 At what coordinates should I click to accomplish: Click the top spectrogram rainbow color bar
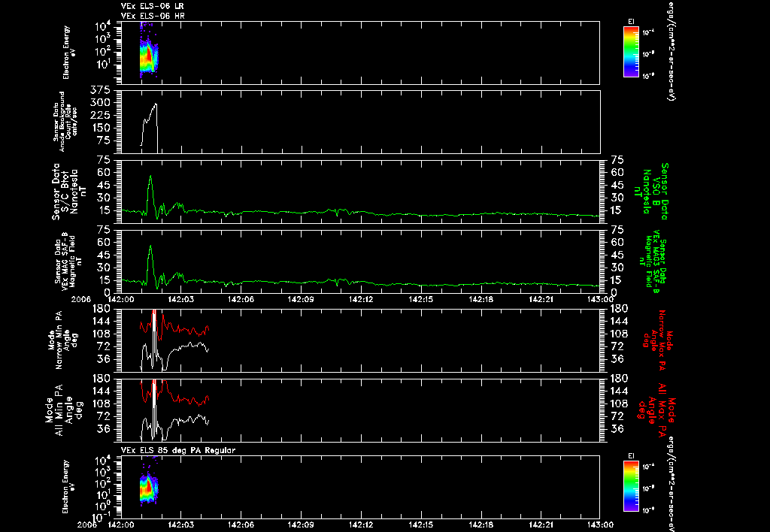pyautogui.click(x=631, y=52)
